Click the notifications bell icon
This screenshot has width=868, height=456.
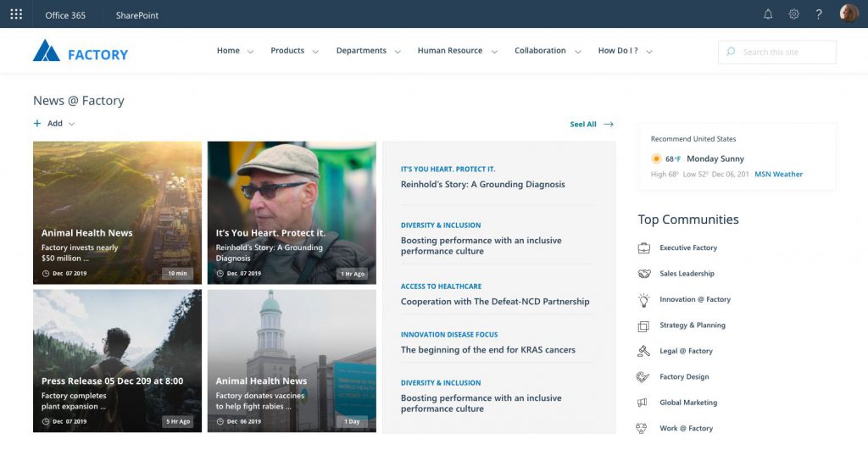click(768, 14)
